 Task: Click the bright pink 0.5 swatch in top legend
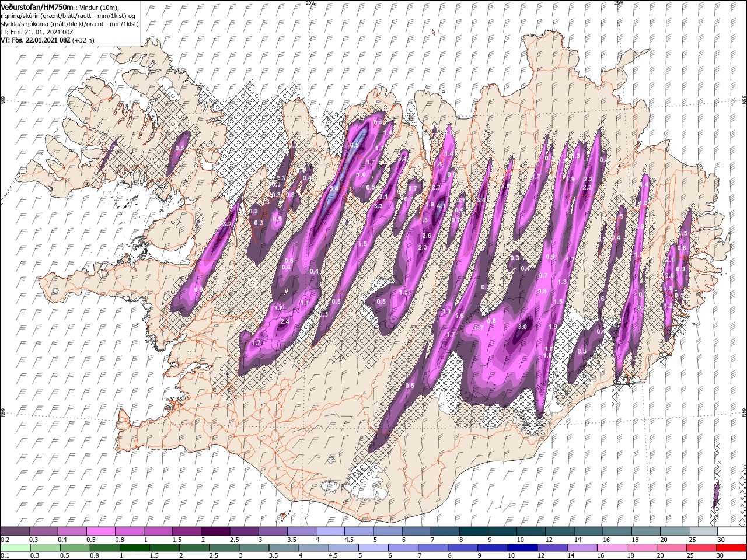pos(100,531)
